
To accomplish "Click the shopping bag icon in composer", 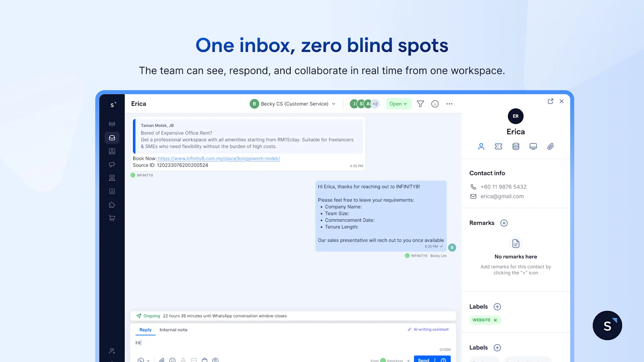I will [x=204, y=360].
